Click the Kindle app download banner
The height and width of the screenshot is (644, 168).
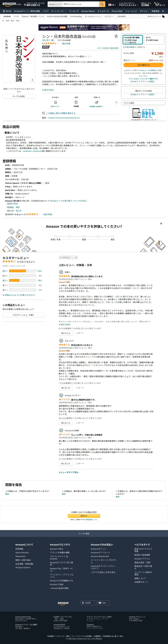143,114
